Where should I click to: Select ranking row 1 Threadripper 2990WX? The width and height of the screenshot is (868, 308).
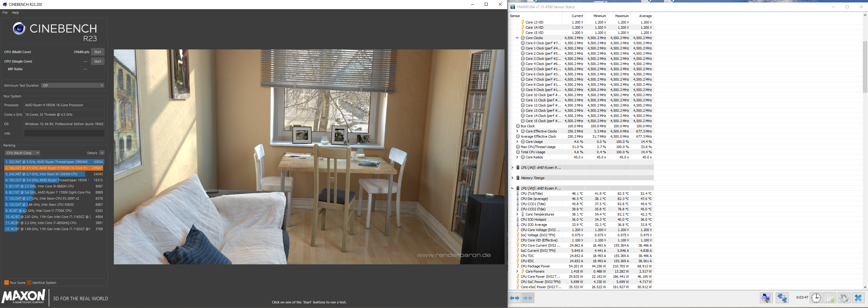tap(54, 162)
